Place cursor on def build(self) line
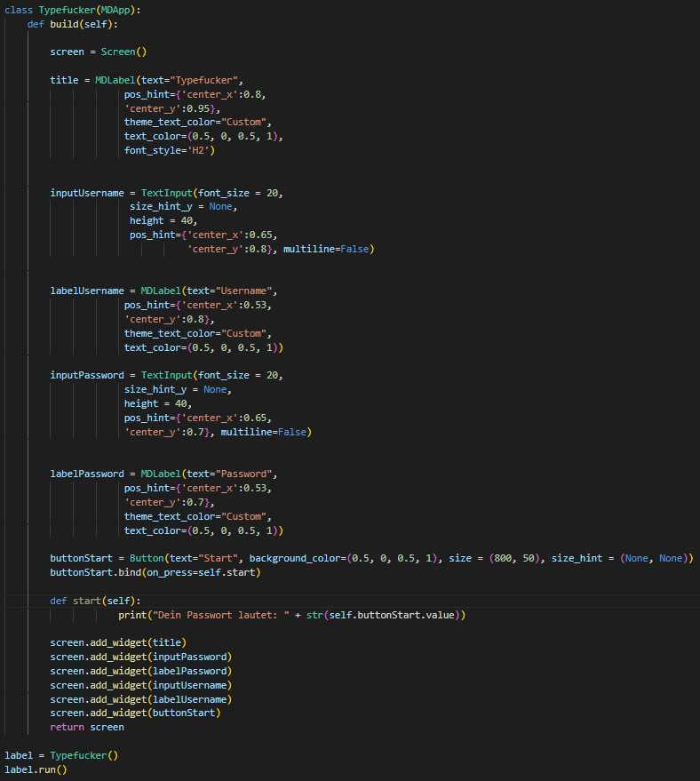The image size is (700, 781). [67, 23]
